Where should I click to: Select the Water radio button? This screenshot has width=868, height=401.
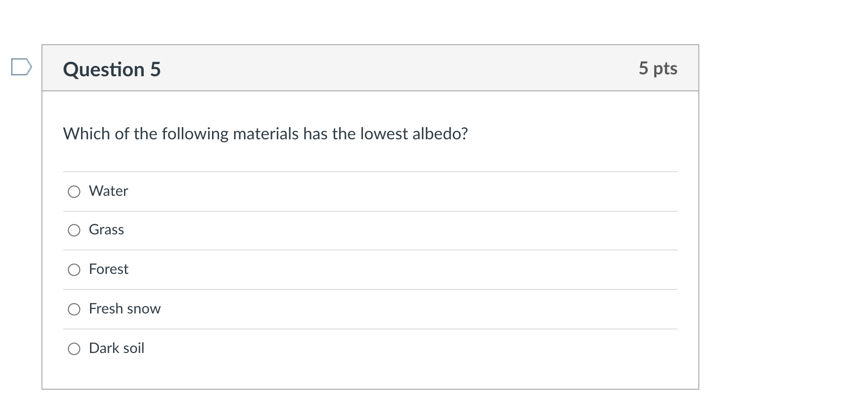[74, 191]
